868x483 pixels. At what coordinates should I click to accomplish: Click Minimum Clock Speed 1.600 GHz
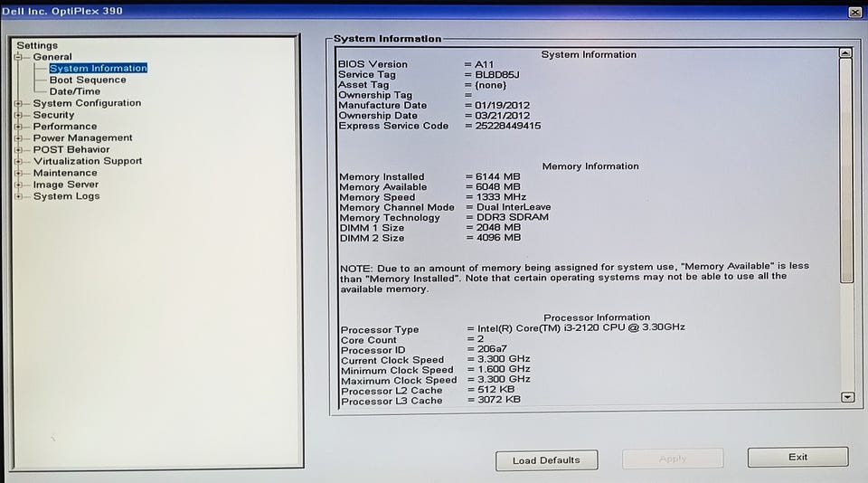pos(504,369)
